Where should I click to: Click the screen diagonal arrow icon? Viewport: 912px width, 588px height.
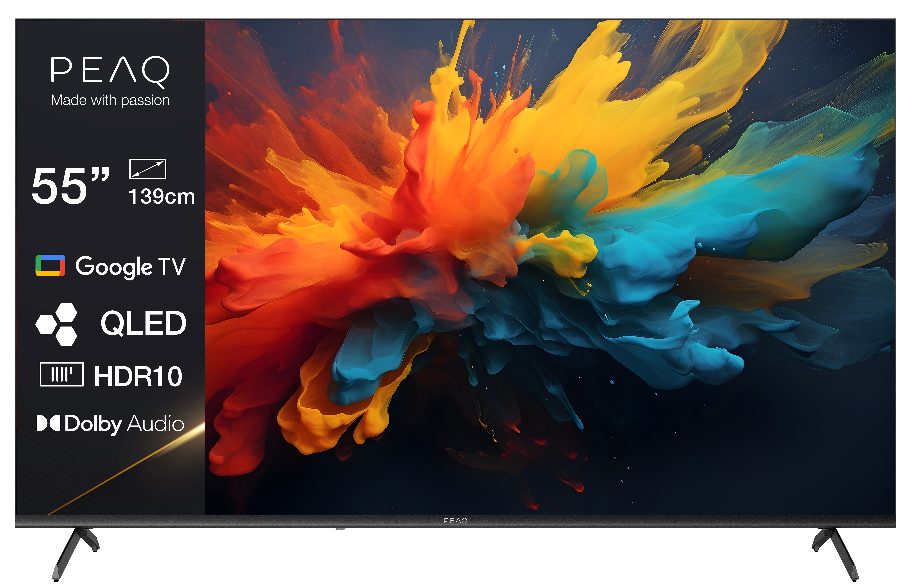click(x=148, y=169)
